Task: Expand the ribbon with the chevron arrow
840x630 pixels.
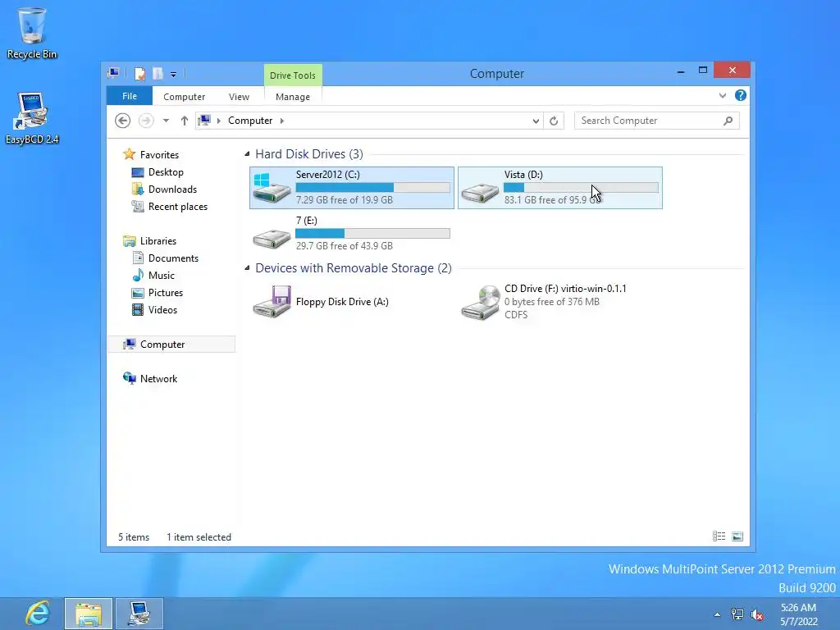Action: click(723, 95)
